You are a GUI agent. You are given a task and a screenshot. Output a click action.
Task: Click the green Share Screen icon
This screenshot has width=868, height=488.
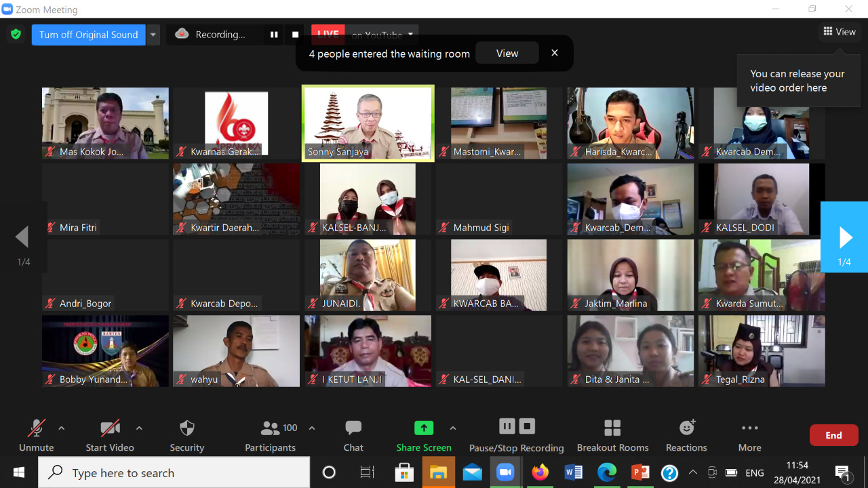(424, 428)
